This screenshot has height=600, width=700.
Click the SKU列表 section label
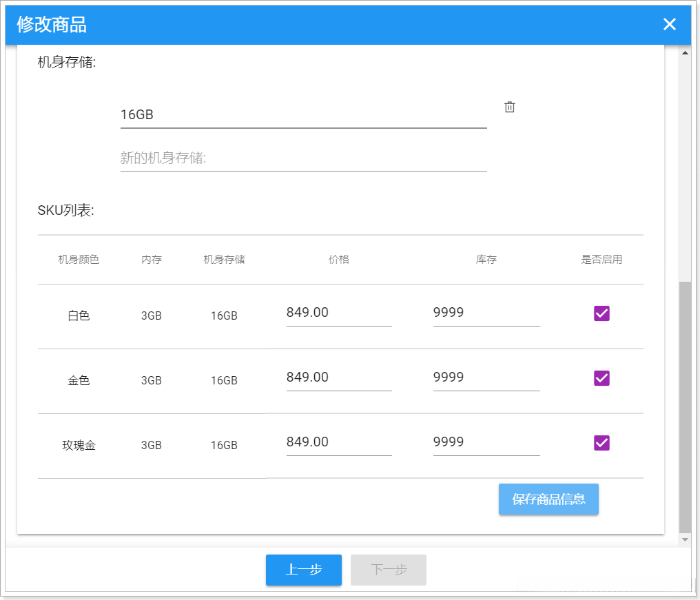click(65, 210)
